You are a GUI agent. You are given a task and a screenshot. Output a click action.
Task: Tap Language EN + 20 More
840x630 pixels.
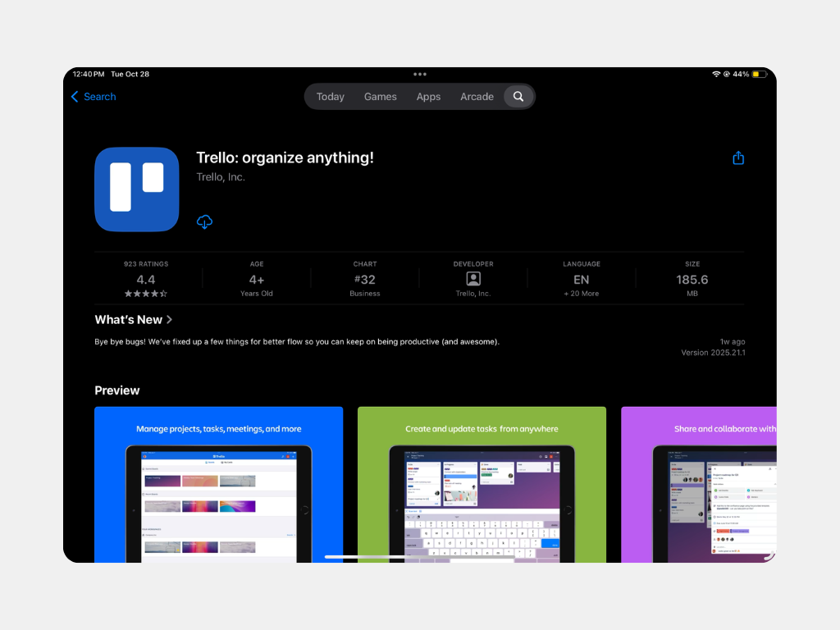point(582,279)
